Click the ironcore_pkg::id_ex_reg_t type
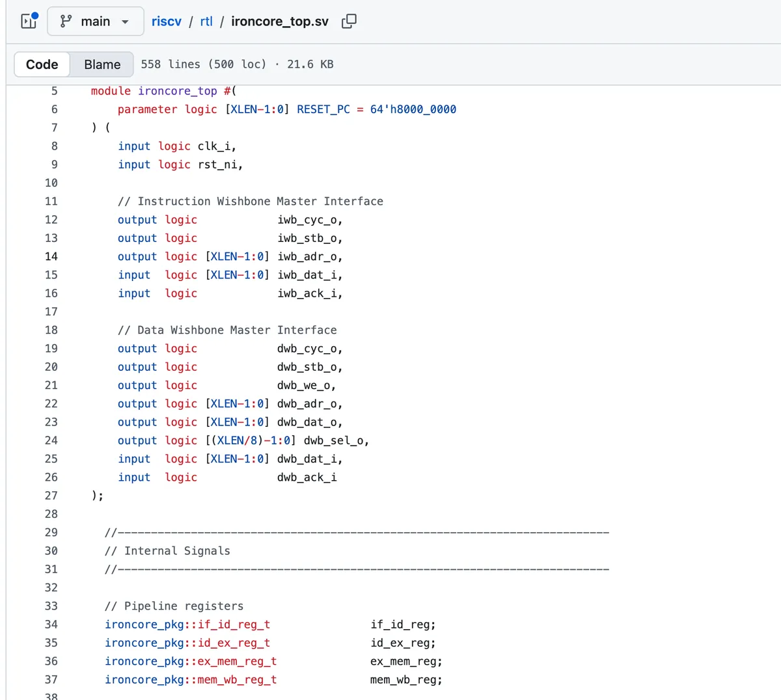Image resolution: width=781 pixels, height=700 pixels. tap(187, 643)
